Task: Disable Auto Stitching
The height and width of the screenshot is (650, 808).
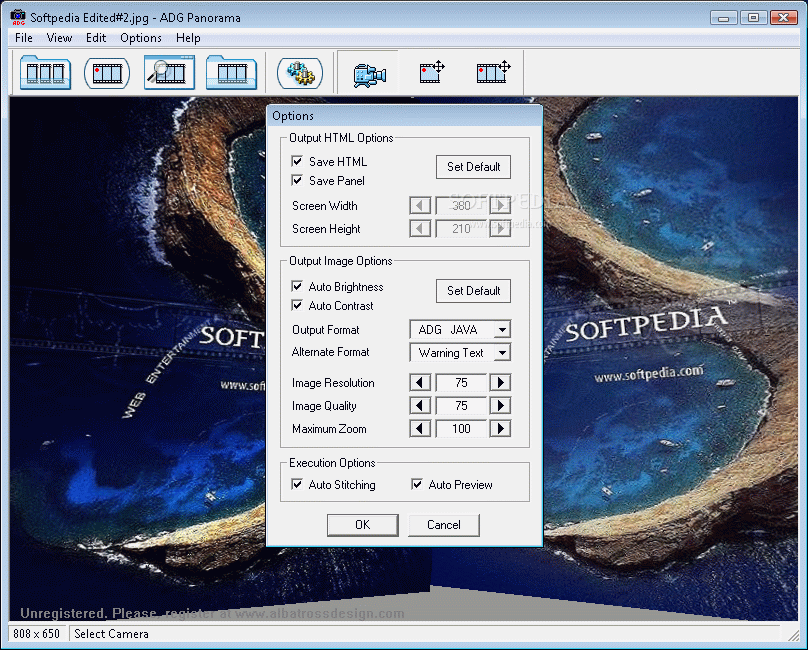Action: [x=297, y=485]
